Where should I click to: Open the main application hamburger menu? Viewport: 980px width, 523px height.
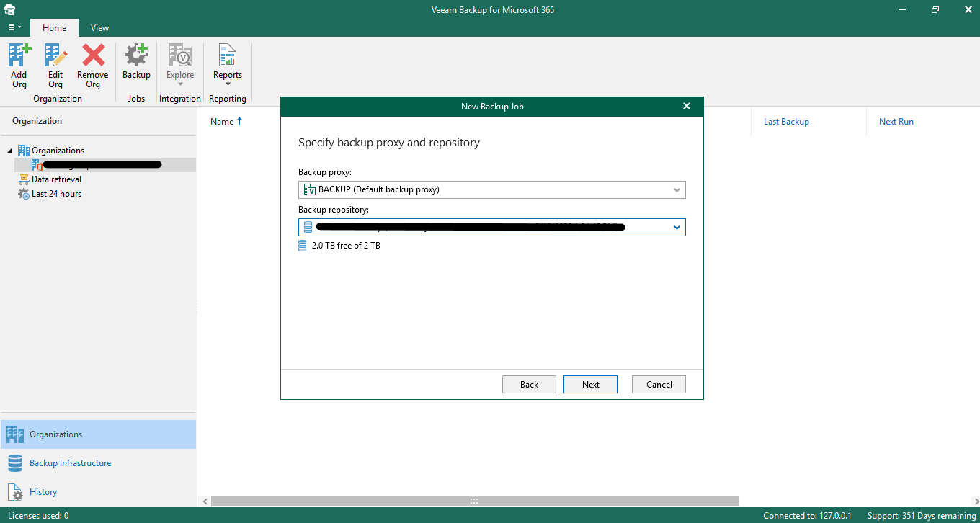(14, 27)
